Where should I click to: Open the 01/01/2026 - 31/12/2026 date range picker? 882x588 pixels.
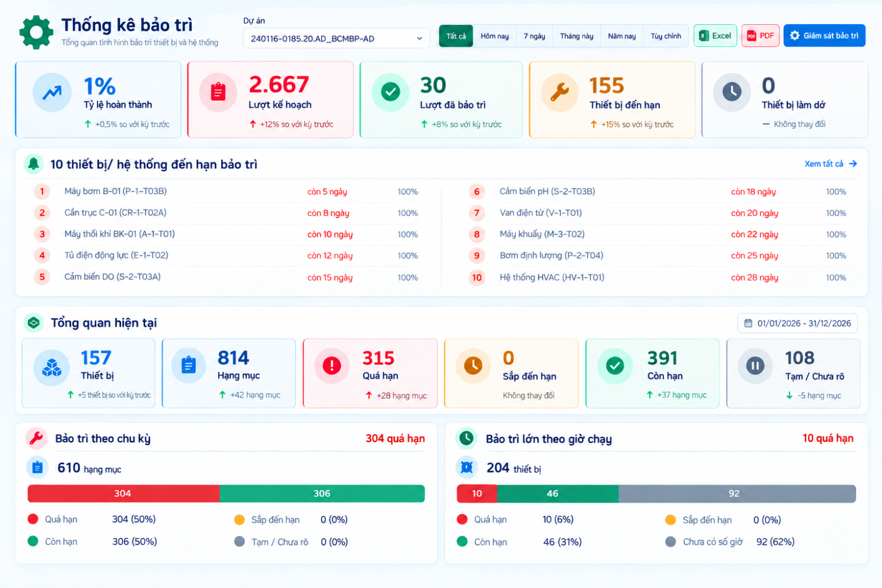tap(798, 323)
